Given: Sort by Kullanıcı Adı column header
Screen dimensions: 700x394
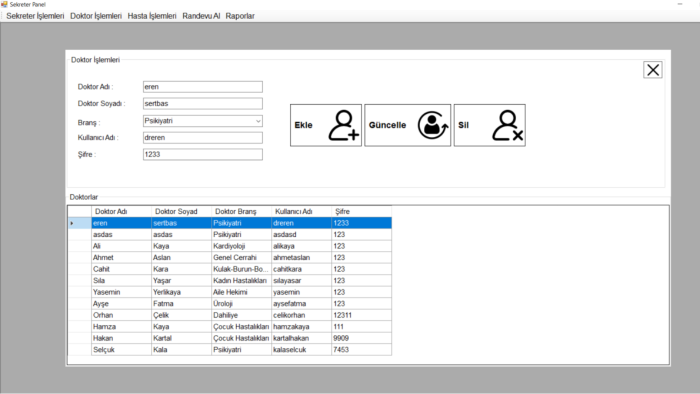Looking at the screenshot, I should 301,212.
